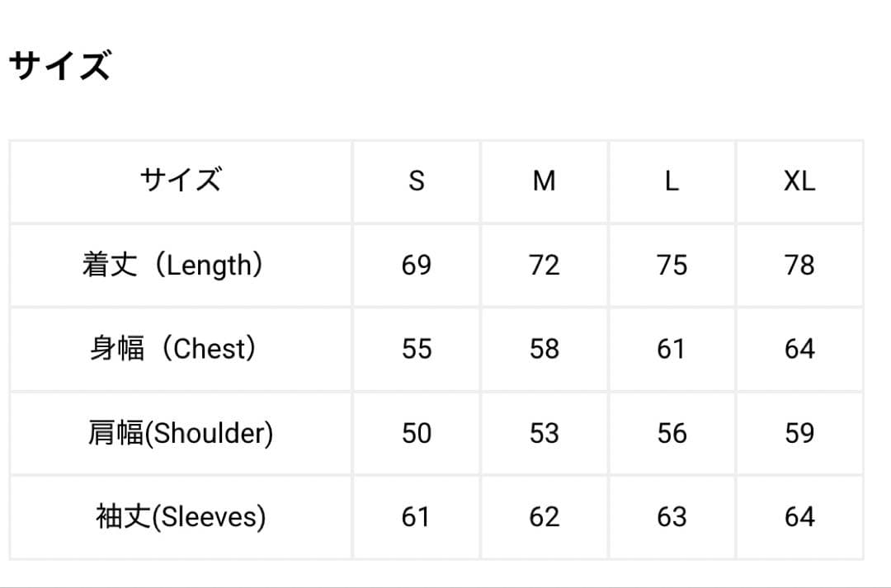
Task: Click the 着丈 (Length) row label
Action: (181, 265)
